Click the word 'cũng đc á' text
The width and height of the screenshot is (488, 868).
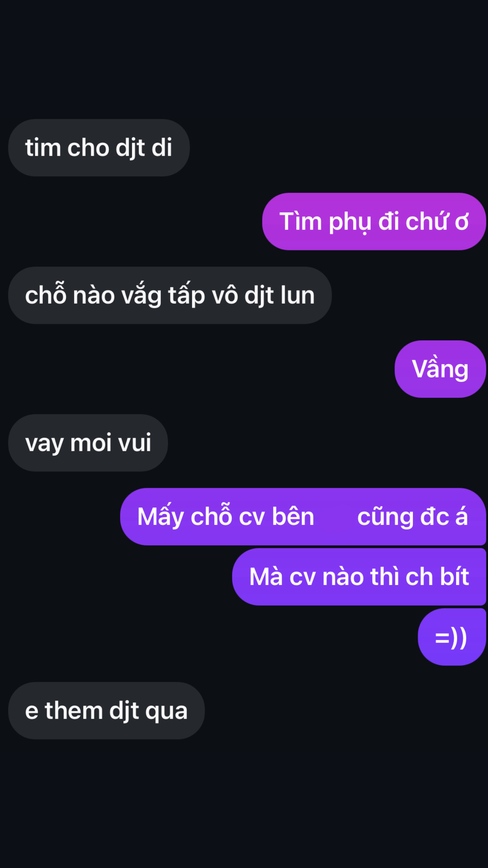[x=413, y=517]
